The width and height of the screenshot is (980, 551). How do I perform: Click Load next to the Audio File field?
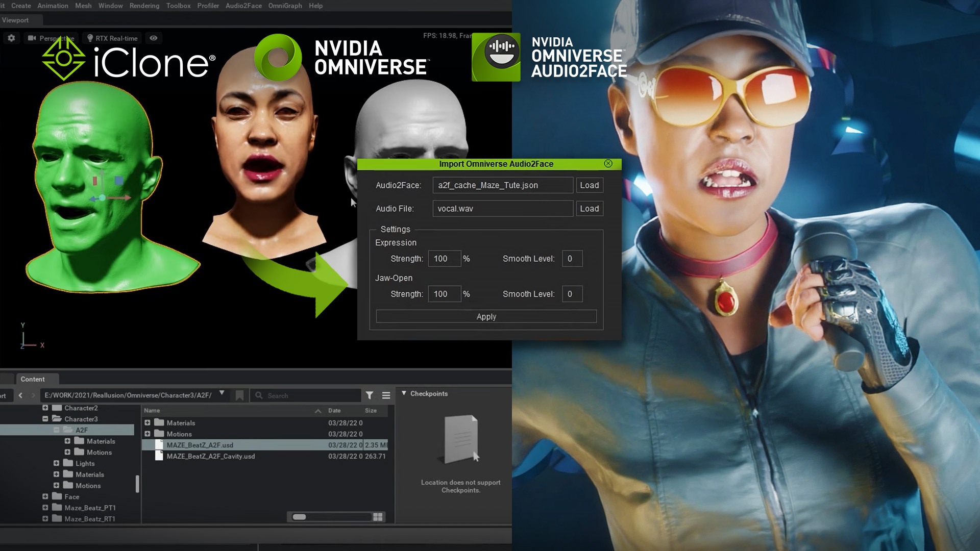589,209
